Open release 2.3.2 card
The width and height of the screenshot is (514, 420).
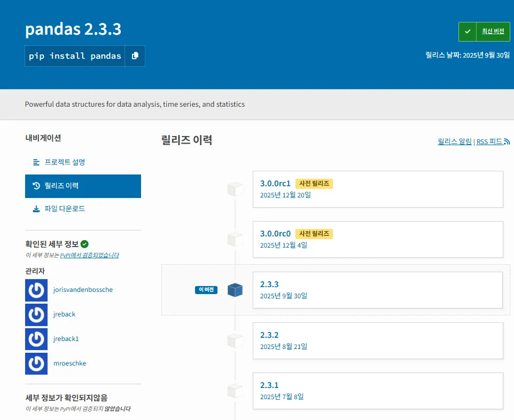pos(378,341)
